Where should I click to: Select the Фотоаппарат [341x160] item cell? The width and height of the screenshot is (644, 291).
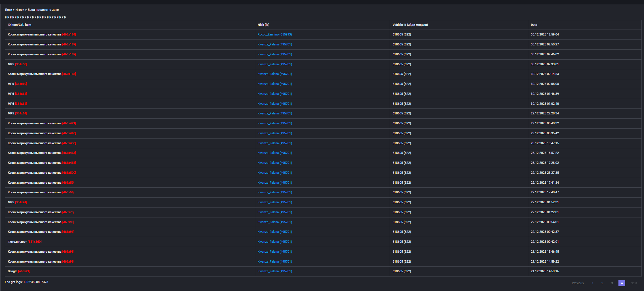tap(24, 242)
